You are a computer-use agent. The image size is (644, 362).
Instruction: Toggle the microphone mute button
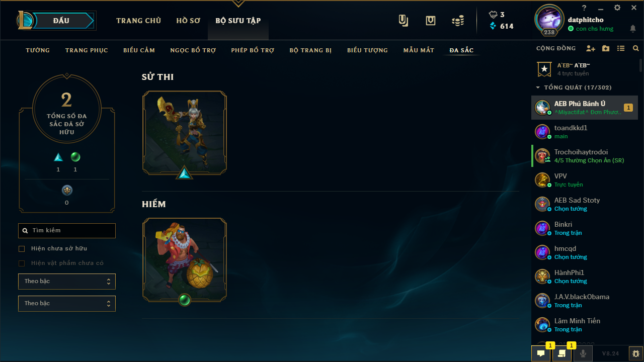pos(583,353)
